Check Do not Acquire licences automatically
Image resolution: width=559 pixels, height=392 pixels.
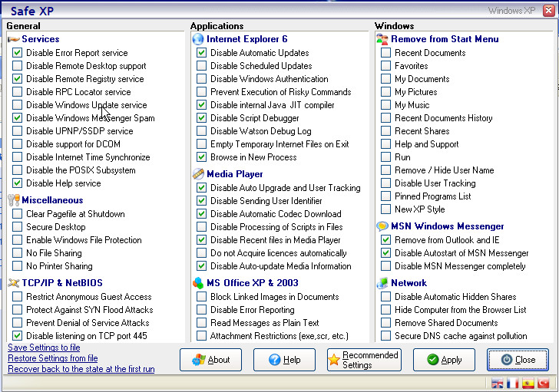click(x=201, y=253)
